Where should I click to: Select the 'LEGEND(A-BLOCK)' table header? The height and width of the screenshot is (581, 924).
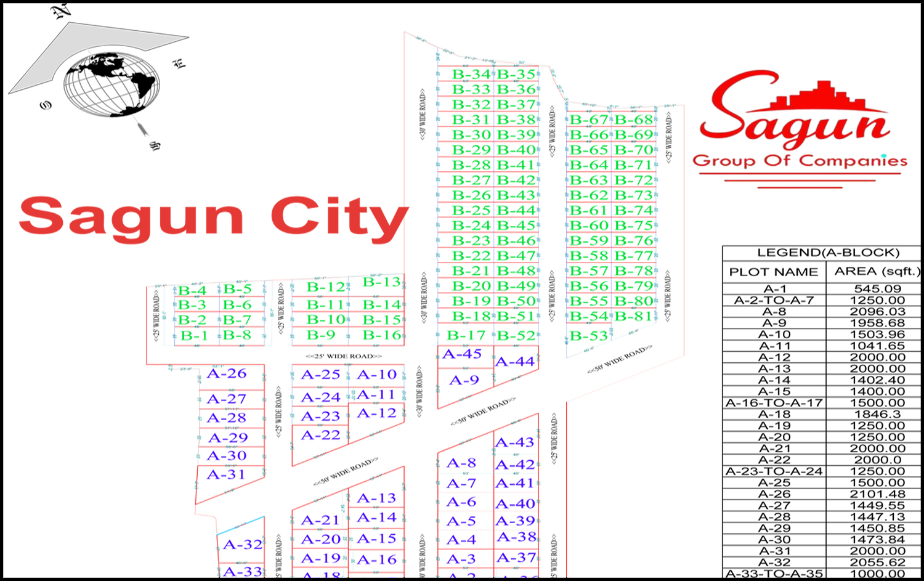[828, 253]
